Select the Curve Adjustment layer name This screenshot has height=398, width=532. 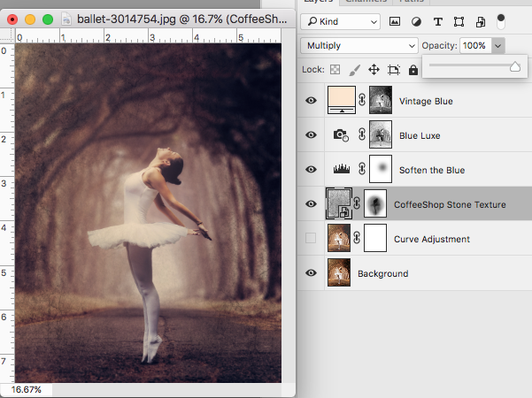click(432, 239)
